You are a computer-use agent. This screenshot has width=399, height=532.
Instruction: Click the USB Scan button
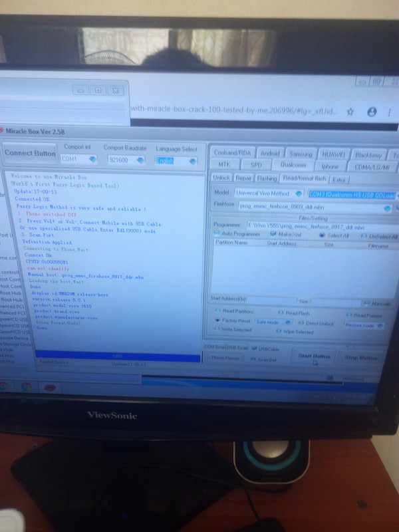click(237, 347)
